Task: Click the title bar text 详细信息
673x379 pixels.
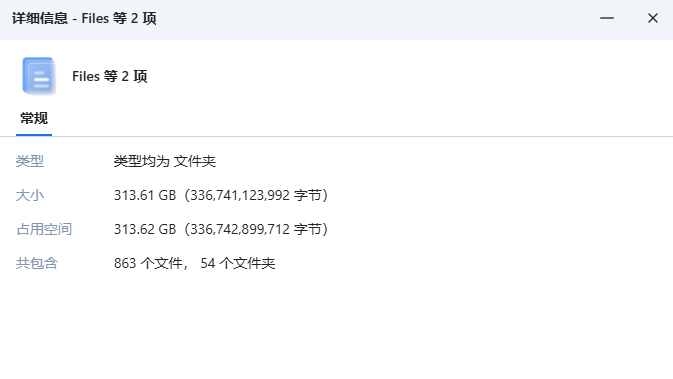Action: click(x=40, y=18)
